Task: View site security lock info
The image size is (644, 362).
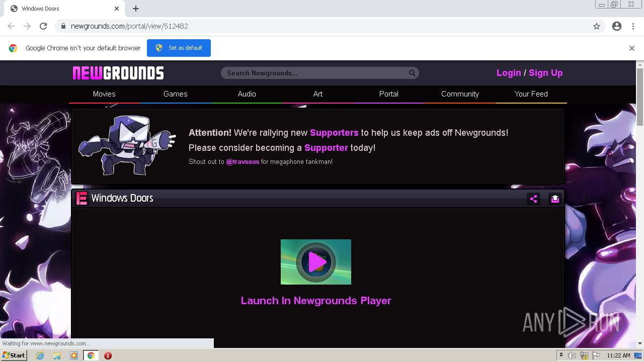Action: 63,26
